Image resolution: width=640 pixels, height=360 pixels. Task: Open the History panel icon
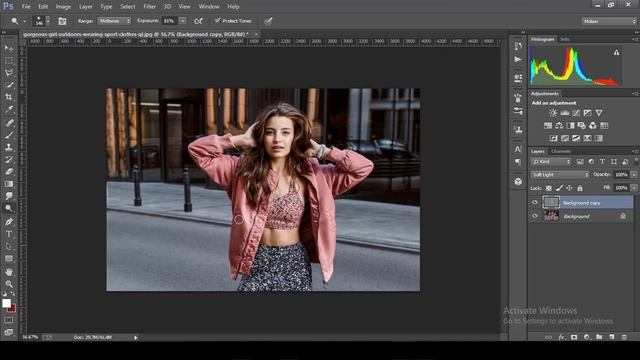pyautogui.click(x=518, y=46)
